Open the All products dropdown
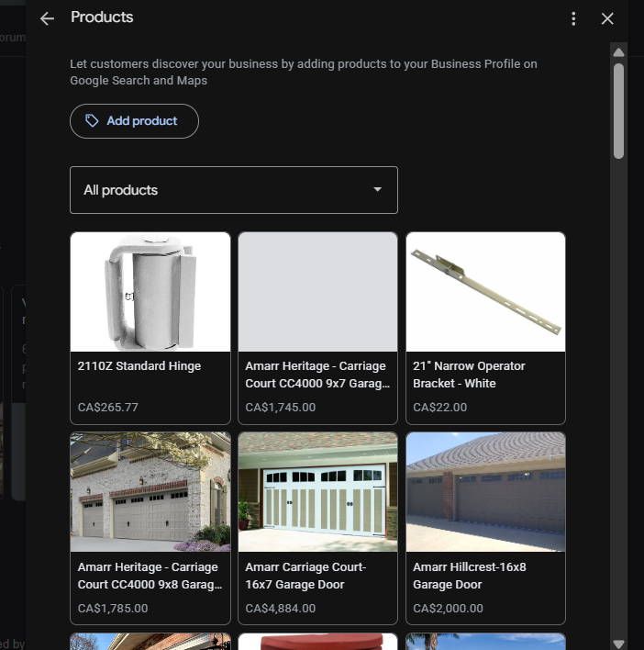The image size is (644, 650). [x=234, y=190]
